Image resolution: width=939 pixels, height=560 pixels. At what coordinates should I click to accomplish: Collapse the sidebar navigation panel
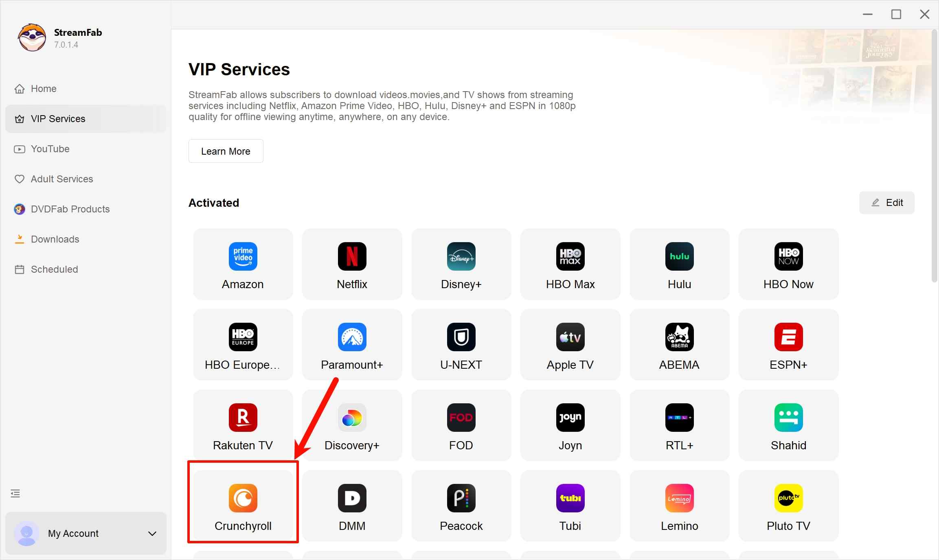pos(15,493)
